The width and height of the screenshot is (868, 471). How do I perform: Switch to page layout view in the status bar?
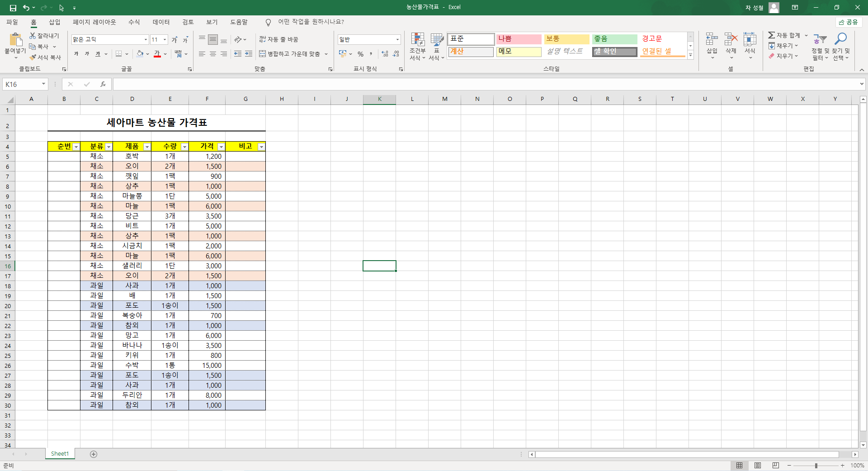click(758, 466)
